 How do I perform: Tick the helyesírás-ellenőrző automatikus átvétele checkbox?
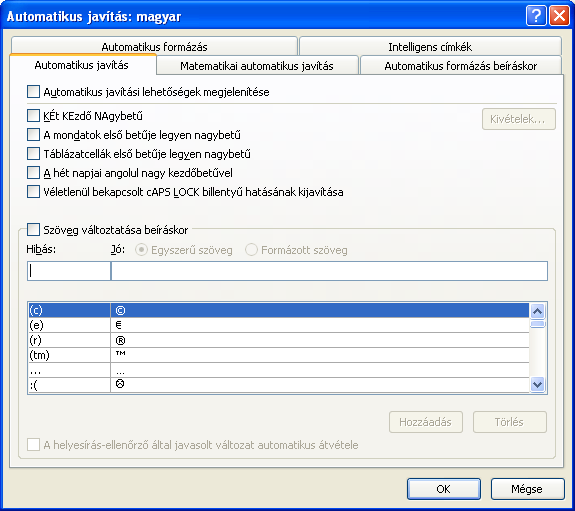pyautogui.click(x=33, y=445)
